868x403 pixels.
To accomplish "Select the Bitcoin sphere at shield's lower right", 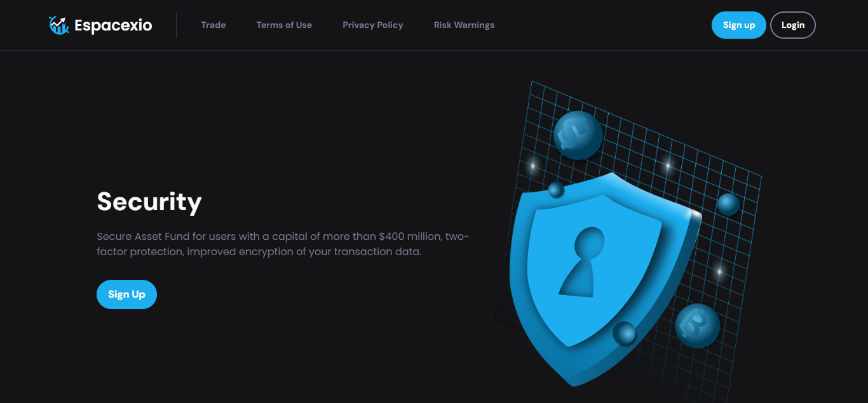I will [697, 326].
